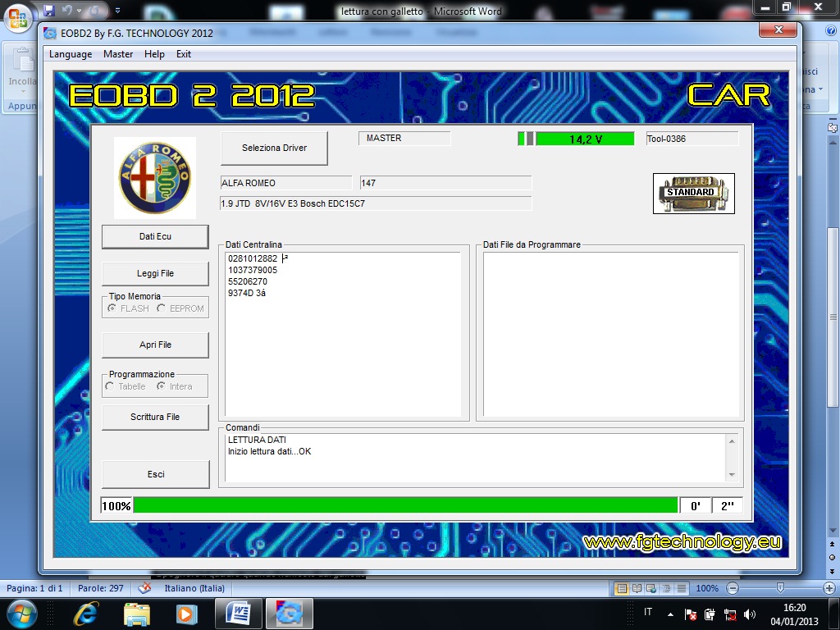The width and height of the screenshot is (840, 630).
Task: Click Word zoom in plus button
Action: [829, 588]
